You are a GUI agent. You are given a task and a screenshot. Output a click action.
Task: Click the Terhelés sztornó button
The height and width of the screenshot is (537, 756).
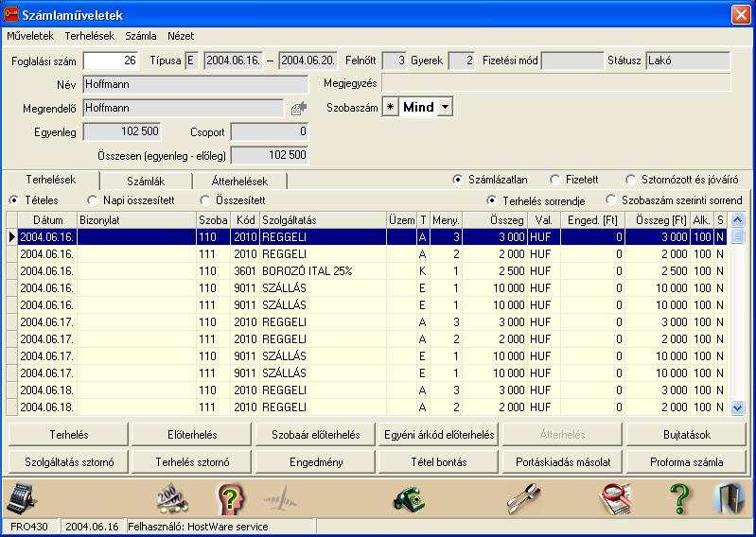pos(192,462)
